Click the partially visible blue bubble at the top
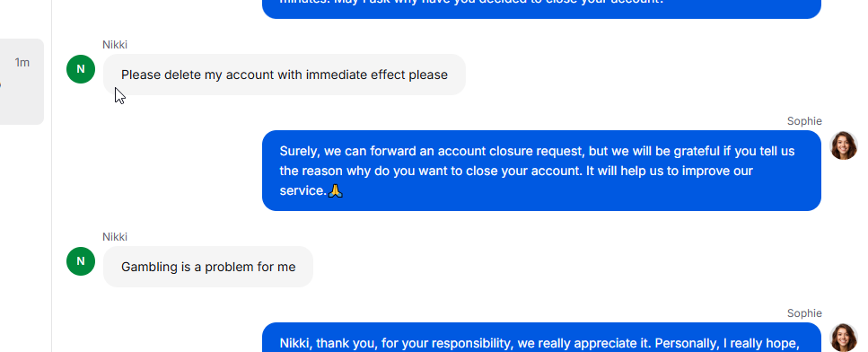 tap(541, 9)
